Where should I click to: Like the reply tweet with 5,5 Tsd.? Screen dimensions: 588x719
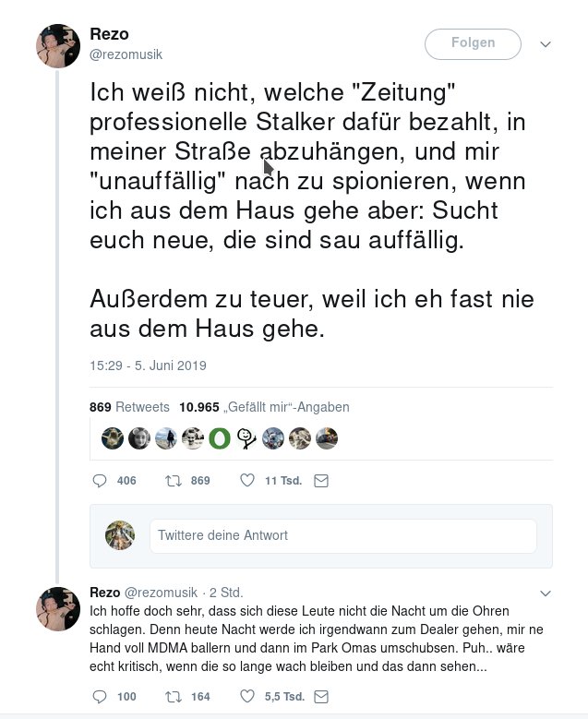point(246,697)
